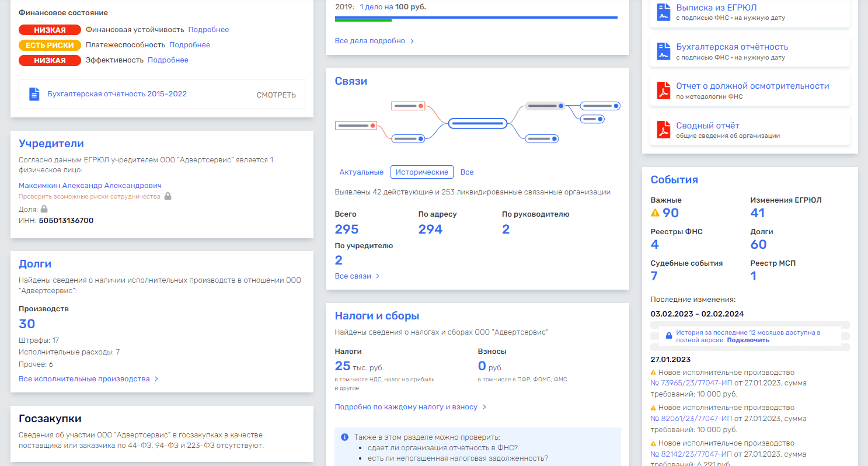Click the Налоги amount 25 тыс. руб.
868x466 pixels.
(359, 367)
